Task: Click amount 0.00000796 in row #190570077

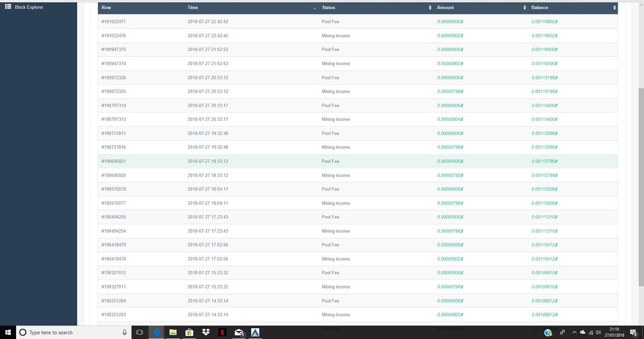Action: click(x=450, y=203)
